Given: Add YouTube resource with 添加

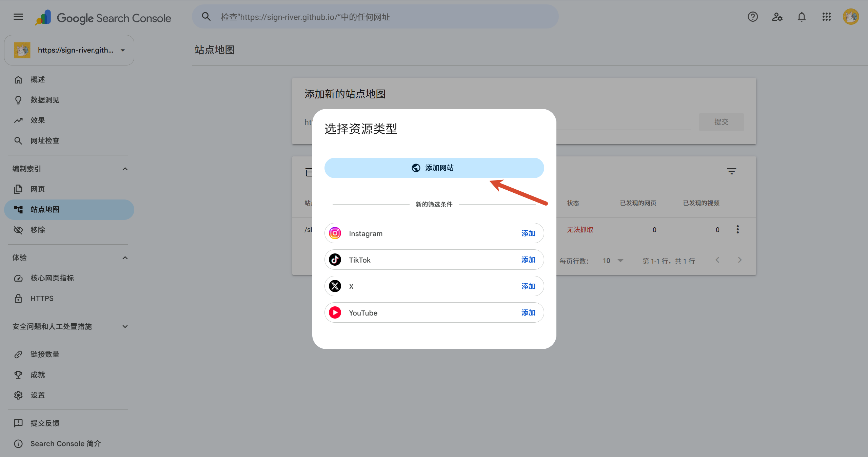Looking at the screenshot, I should pos(528,313).
